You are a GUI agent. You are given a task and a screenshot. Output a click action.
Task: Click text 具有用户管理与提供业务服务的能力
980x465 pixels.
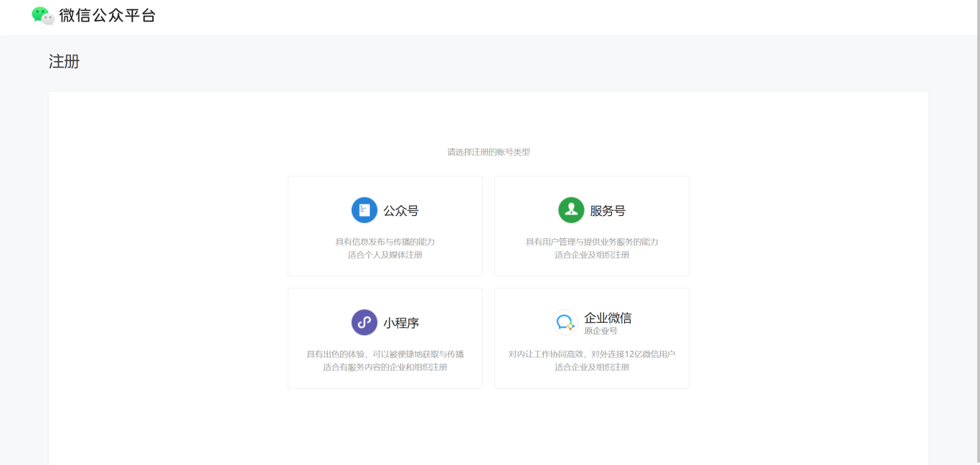[x=592, y=242]
